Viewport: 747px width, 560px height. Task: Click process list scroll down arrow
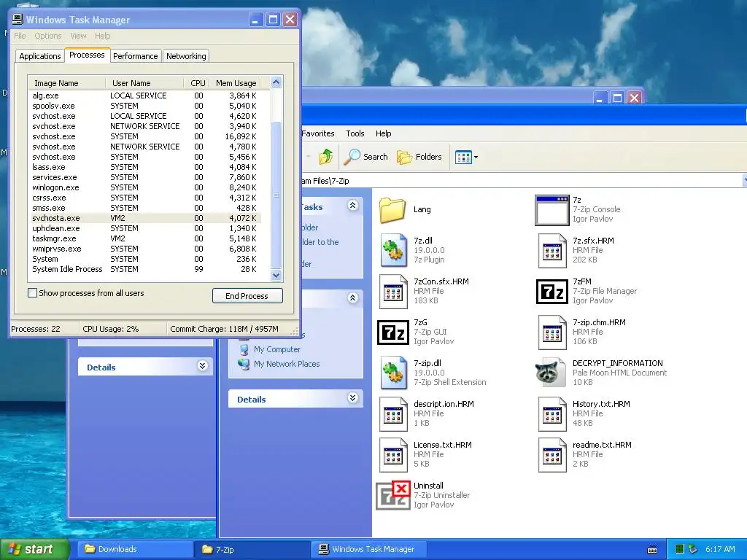pos(276,275)
